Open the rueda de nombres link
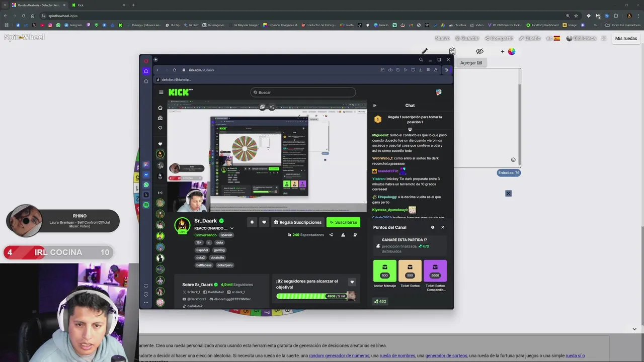The image size is (644, 362). tap(397, 355)
